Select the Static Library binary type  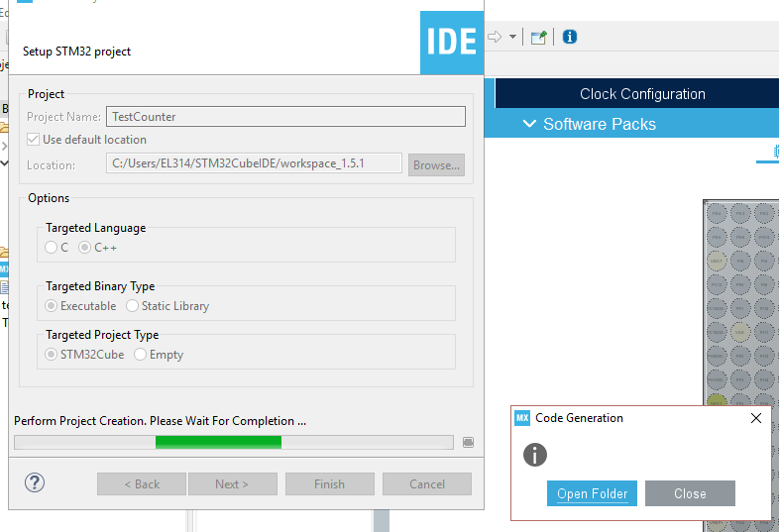pos(132,306)
